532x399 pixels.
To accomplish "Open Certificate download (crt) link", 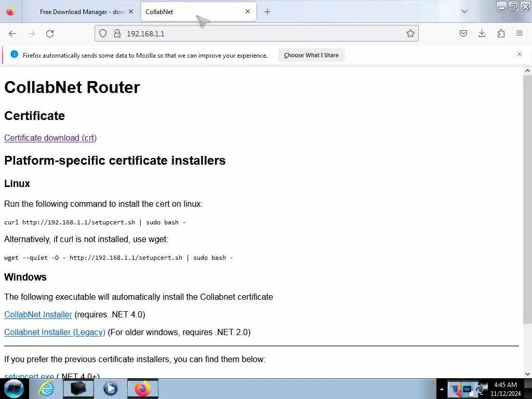I will (x=50, y=138).
